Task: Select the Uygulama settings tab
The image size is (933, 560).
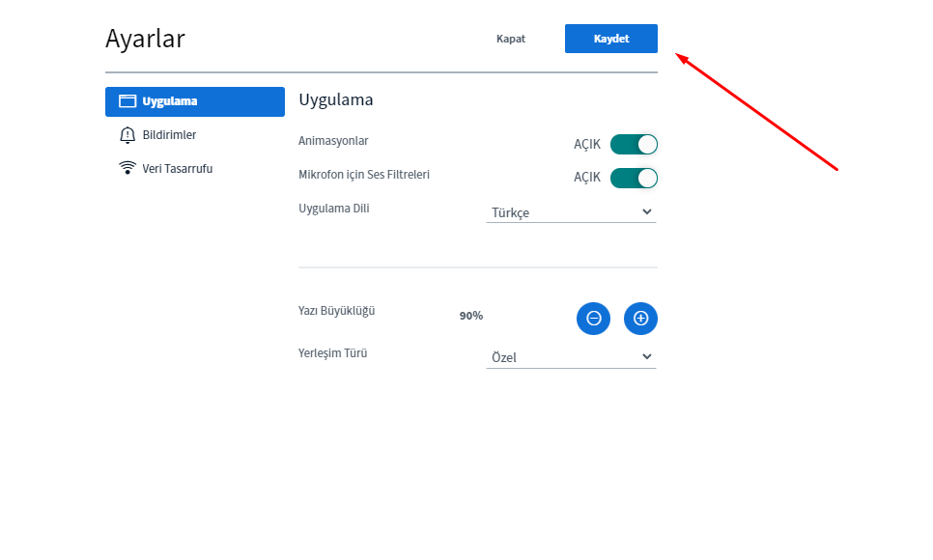Action: [195, 101]
